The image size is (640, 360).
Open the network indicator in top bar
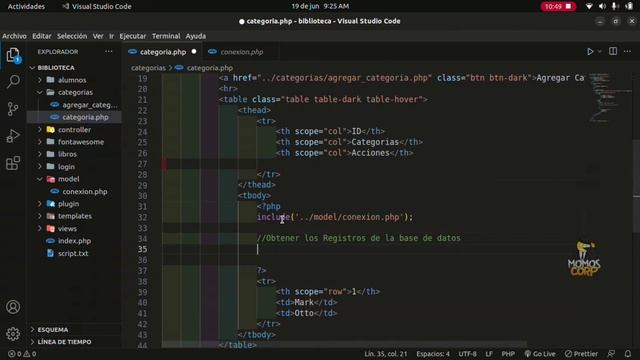coord(589,6)
